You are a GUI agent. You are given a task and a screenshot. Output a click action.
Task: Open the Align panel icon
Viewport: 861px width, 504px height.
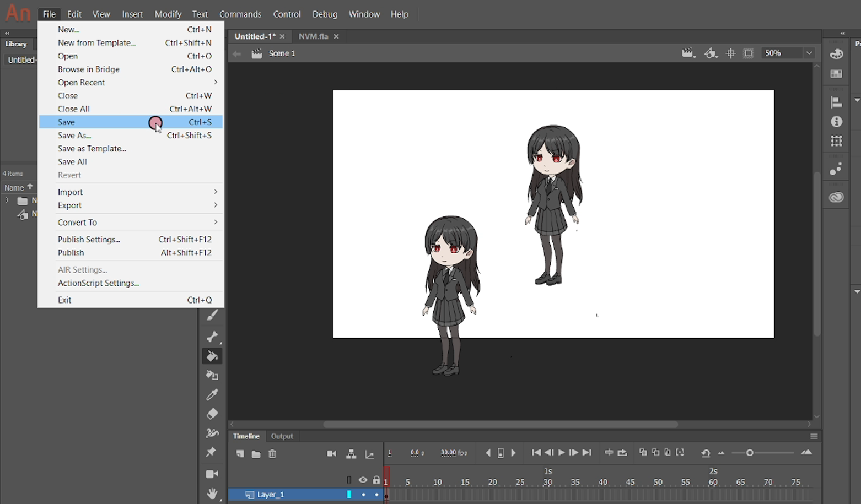point(836,102)
